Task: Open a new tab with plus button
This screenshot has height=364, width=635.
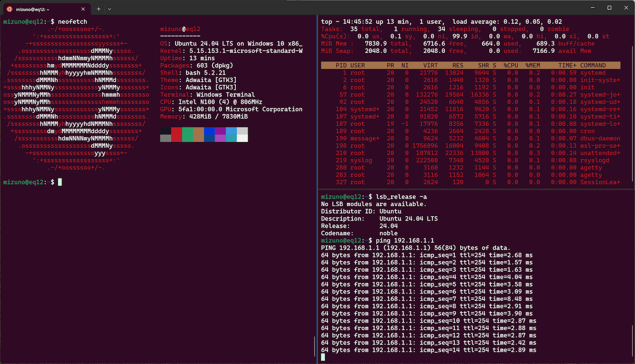Action: tap(98, 9)
